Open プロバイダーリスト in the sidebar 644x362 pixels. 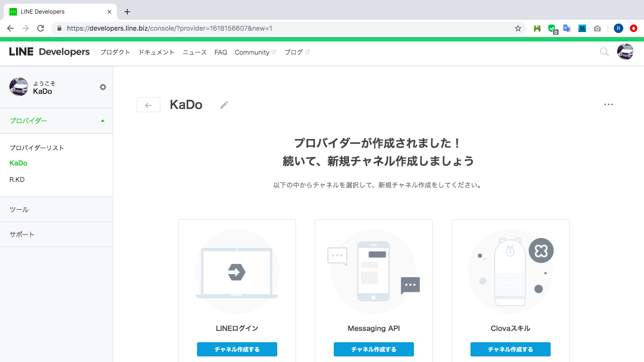37,148
